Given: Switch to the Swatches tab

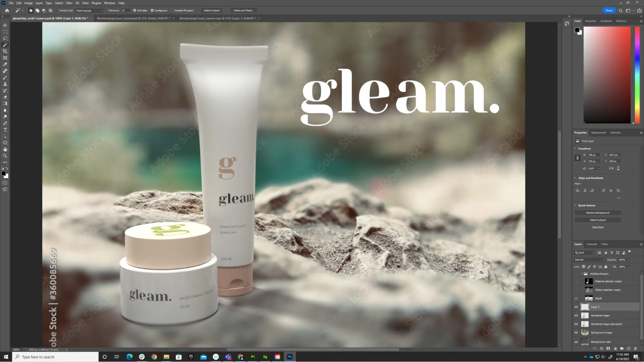Looking at the screenshot, I should (591, 21).
